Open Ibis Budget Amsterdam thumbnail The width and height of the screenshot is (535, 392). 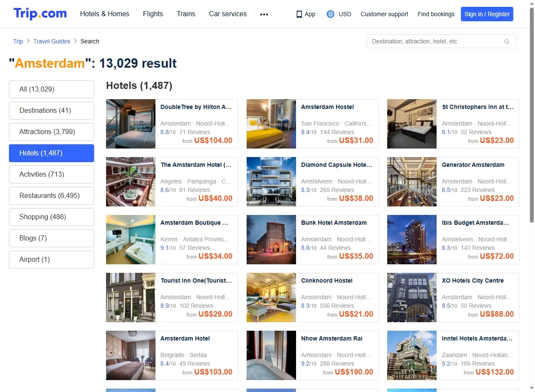coord(412,240)
